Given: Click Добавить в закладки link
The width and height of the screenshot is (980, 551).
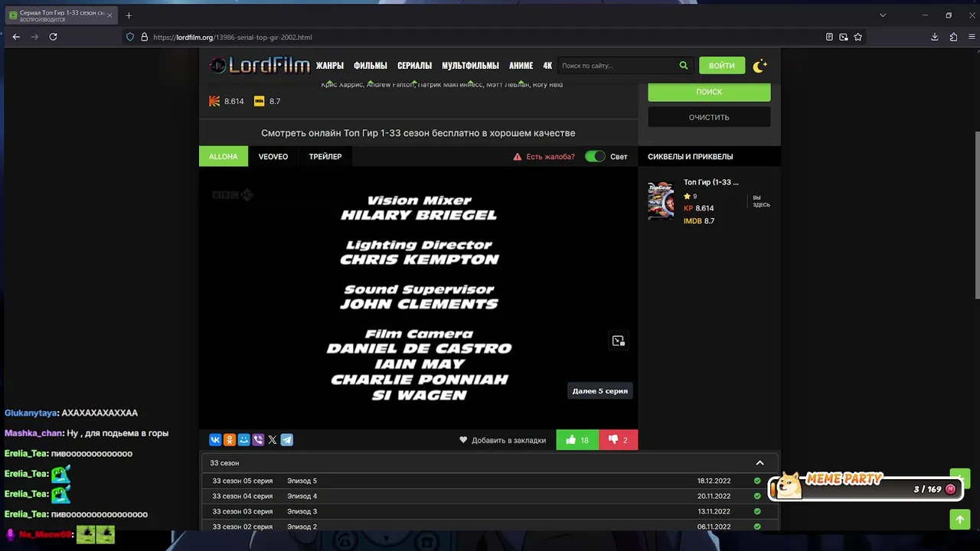Looking at the screenshot, I should (x=502, y=440).
